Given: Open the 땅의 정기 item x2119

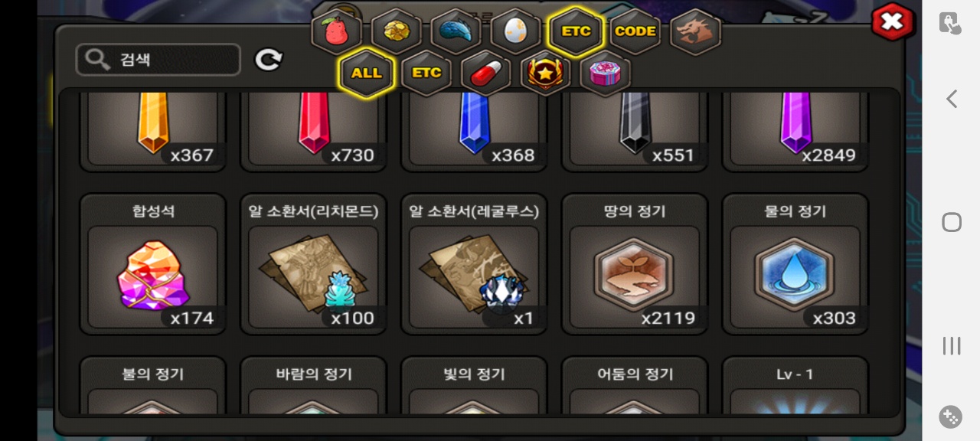Looking at the screenshot, I should click(x=635, y=264).
